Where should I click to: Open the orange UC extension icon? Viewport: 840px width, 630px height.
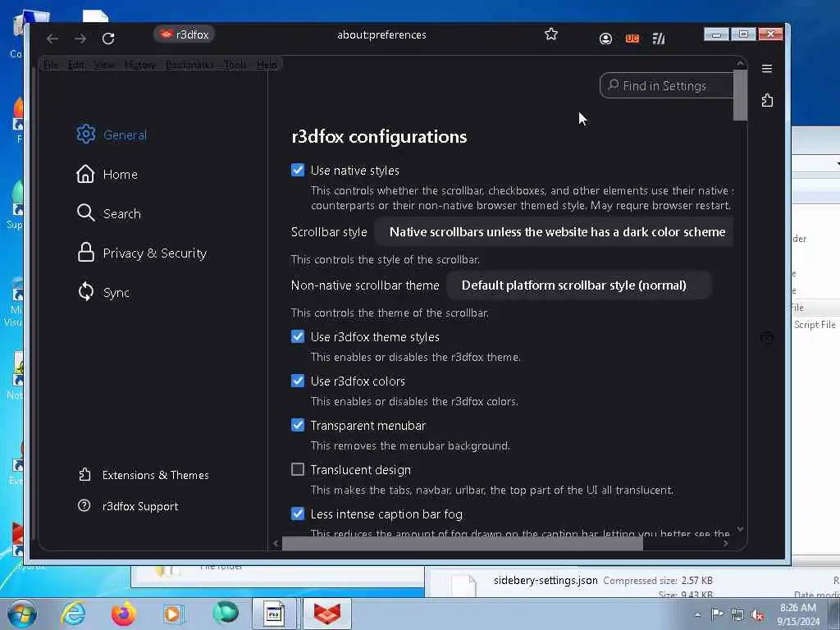632,39
